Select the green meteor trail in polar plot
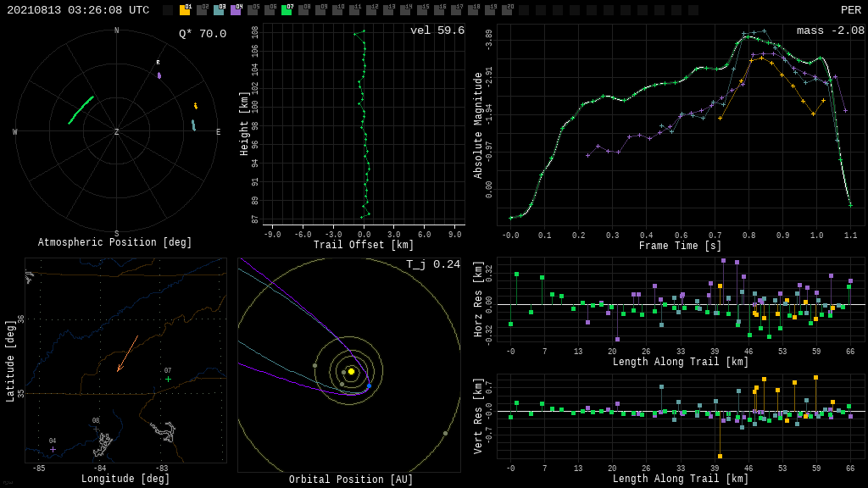This screenshot has height=488, width=868. coord(81,109)
